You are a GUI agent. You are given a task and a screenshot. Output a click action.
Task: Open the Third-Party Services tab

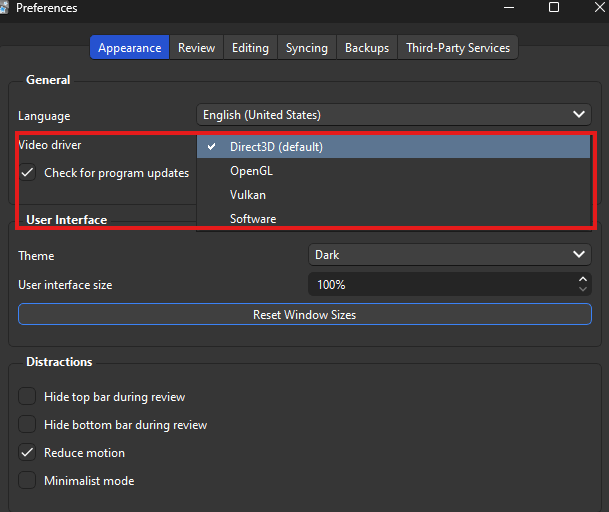coord(457,48)
